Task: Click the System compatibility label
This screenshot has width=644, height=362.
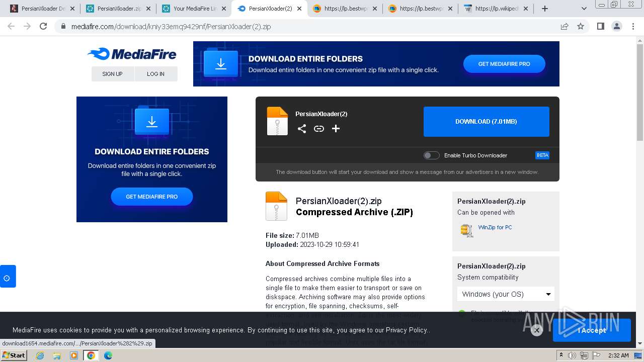Action: click(488, 278)
